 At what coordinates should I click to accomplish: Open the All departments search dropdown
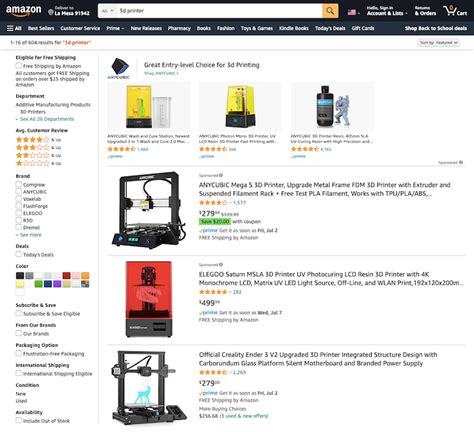[x=107, y=11]
